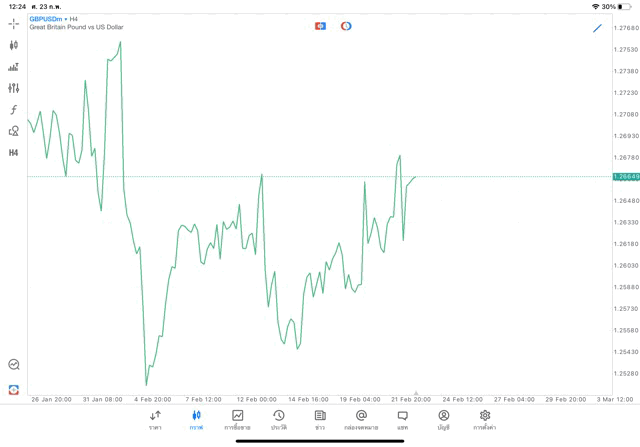Open the chart trade icon at the sidebar bottom
The height and width of the screenshot is (447, 640).
tap(13, 365)
